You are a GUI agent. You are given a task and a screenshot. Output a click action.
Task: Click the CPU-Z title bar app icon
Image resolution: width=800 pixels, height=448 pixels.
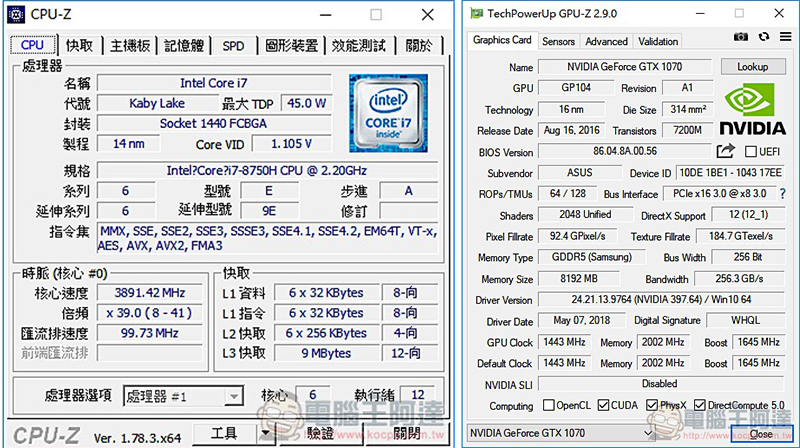coord(16,14)
